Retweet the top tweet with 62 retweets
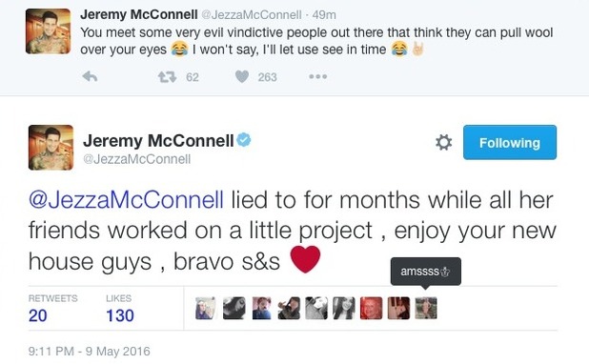 pyautogui.click(x=167, y=77)
